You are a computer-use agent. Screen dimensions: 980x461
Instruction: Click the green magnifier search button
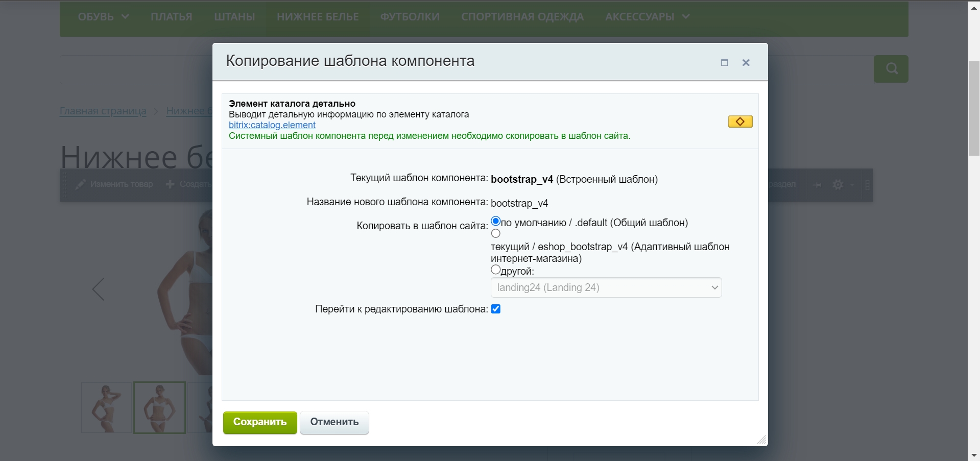click(891, 69)
